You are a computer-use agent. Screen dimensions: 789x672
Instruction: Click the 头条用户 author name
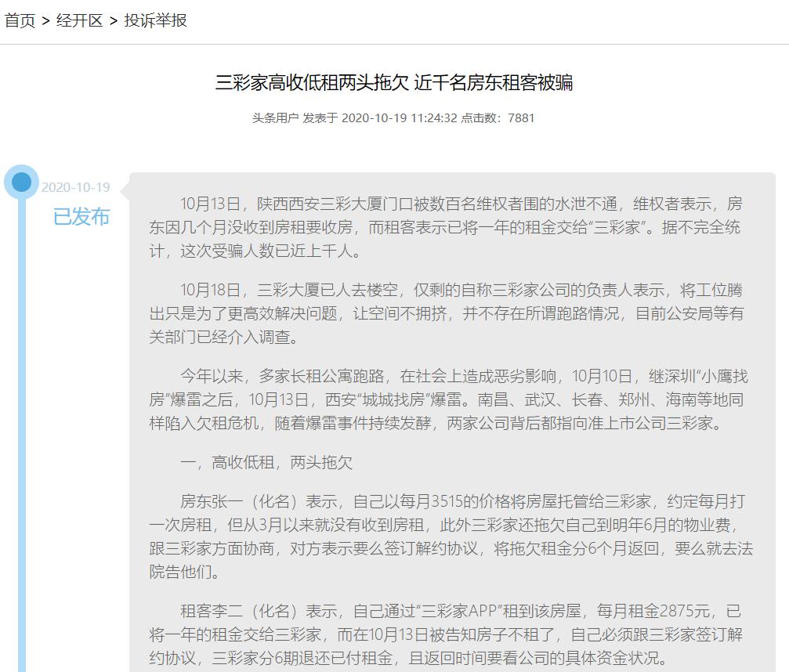tap(275, 118)
